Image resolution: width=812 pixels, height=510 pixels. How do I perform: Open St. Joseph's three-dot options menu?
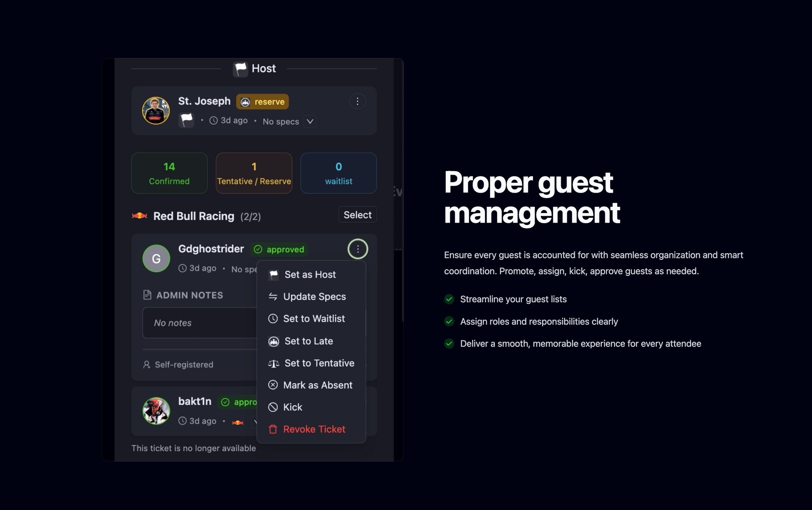357,102
